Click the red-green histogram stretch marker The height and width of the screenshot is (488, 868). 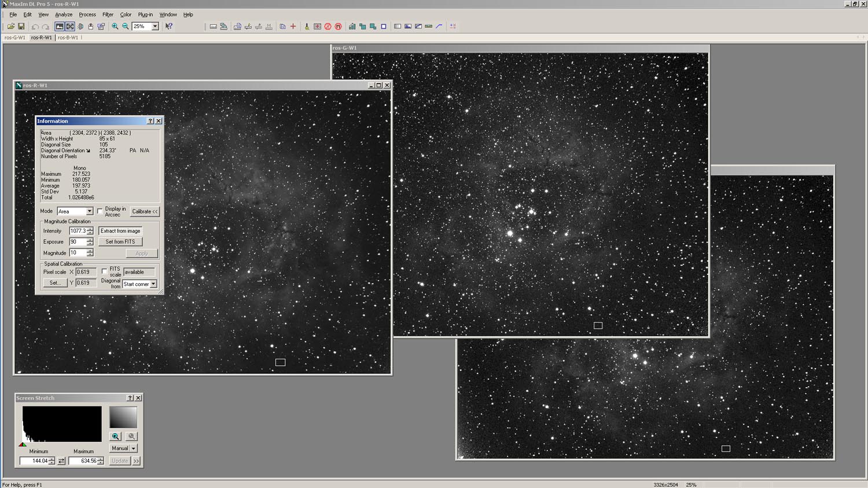pos(23,445)
